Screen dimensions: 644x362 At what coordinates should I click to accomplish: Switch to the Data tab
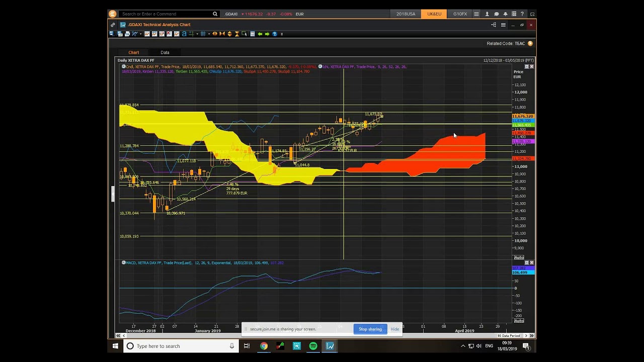(x=165, y=52)
